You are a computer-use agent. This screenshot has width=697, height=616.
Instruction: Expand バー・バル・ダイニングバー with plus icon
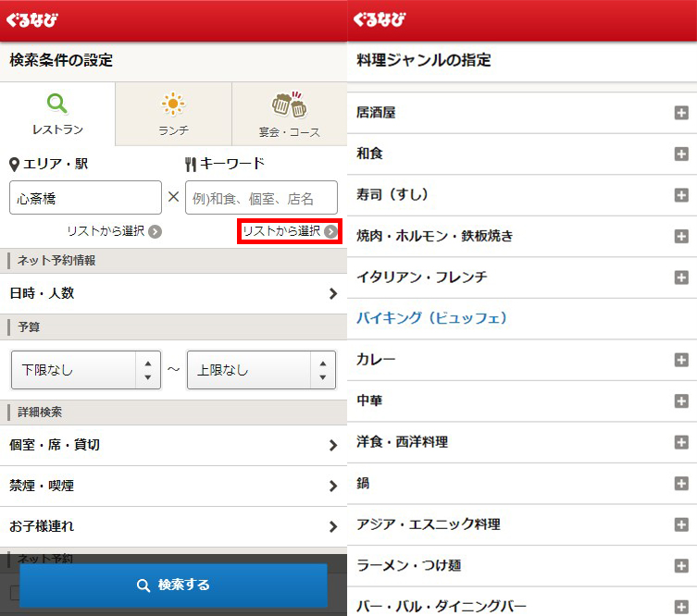(x=681, y=607)
